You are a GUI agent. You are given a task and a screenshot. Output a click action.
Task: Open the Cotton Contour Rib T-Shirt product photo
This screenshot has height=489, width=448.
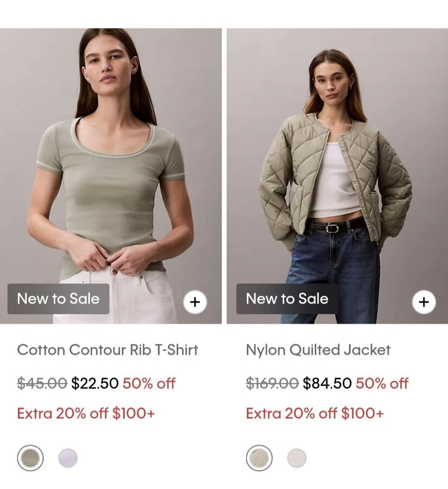111,176
